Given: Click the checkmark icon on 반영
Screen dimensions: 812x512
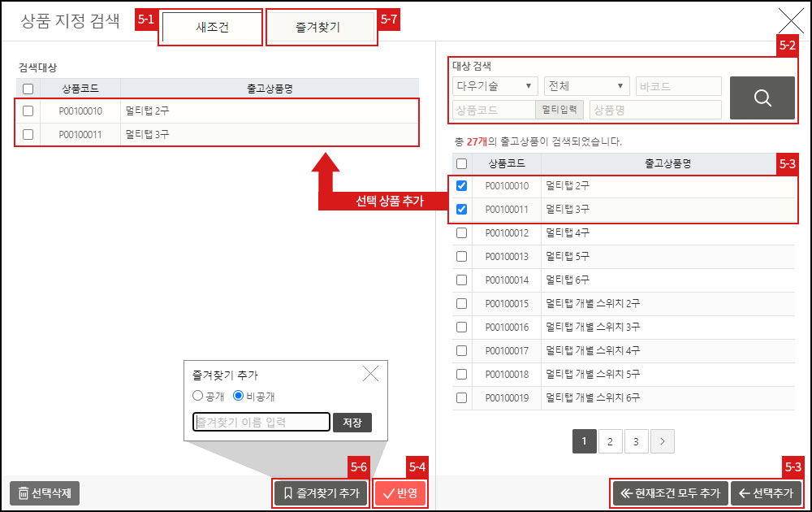Looking at the screenshot, I should point(388,492).
